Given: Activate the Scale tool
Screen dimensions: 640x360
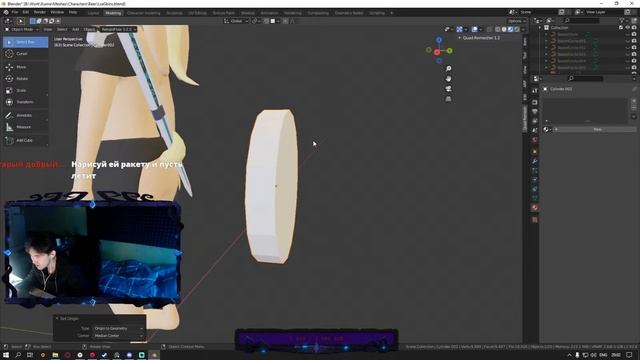Looking at the screenshot, I should (25, 90).
